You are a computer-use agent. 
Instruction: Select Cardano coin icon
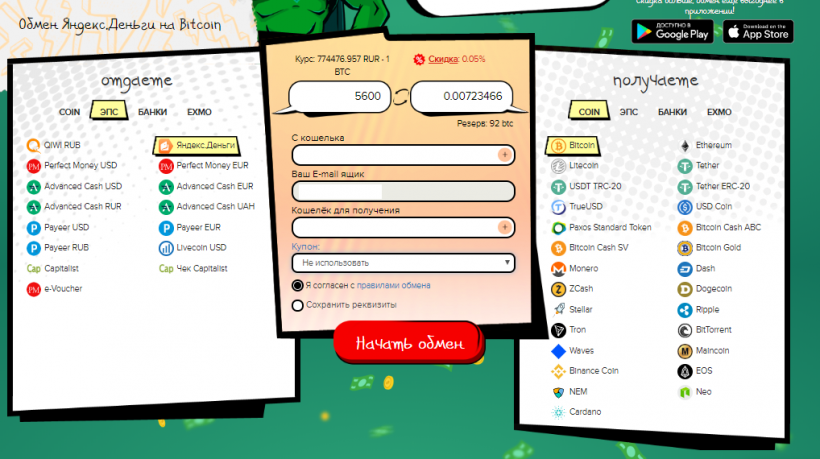(x=559, y=412)
